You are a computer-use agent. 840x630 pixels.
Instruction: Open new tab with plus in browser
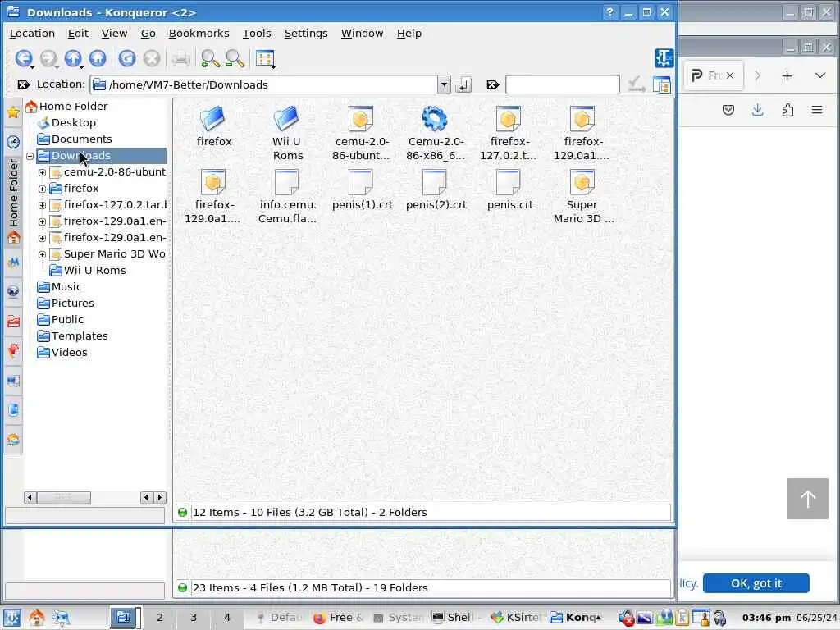point(787,76)
